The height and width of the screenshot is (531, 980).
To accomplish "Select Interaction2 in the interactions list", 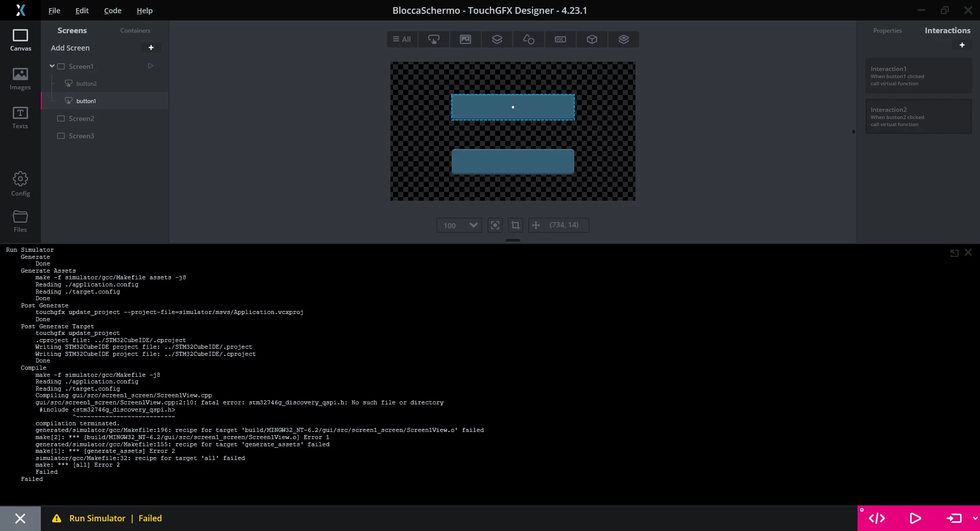I will tap(918, 116).
